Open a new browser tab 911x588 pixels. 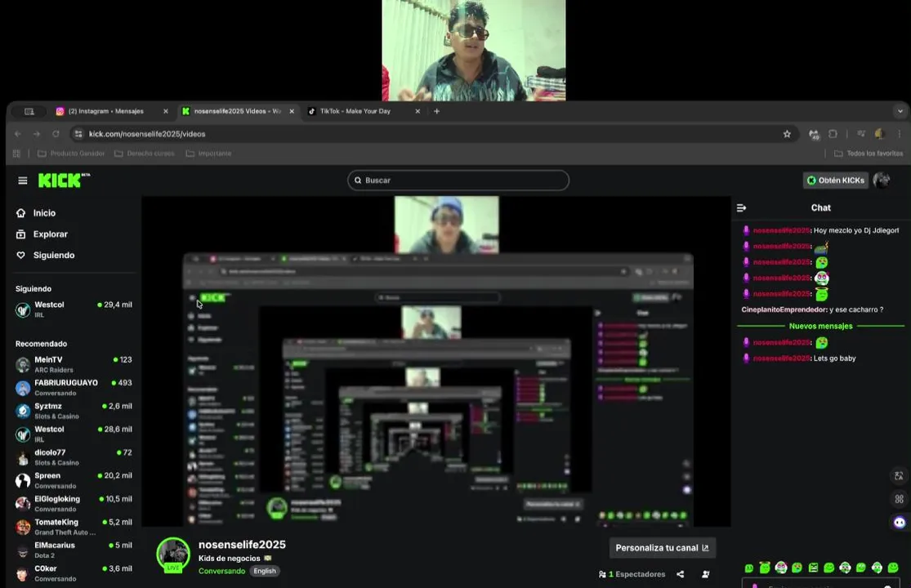coord(437,111)
